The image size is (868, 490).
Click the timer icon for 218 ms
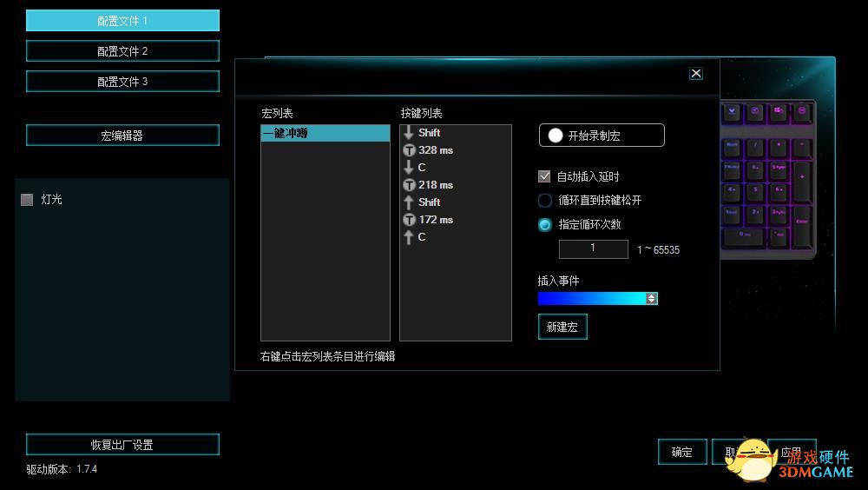pyautogui.click(x=409, y=184)
